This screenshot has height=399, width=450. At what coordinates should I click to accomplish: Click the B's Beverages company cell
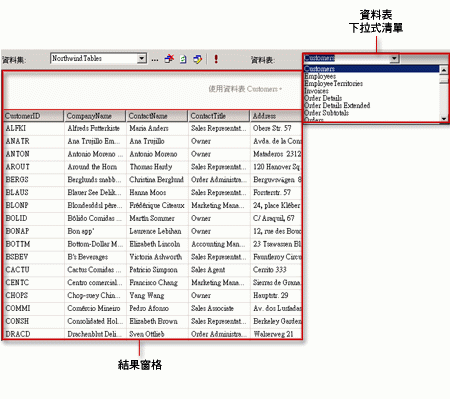coord(95,257)
